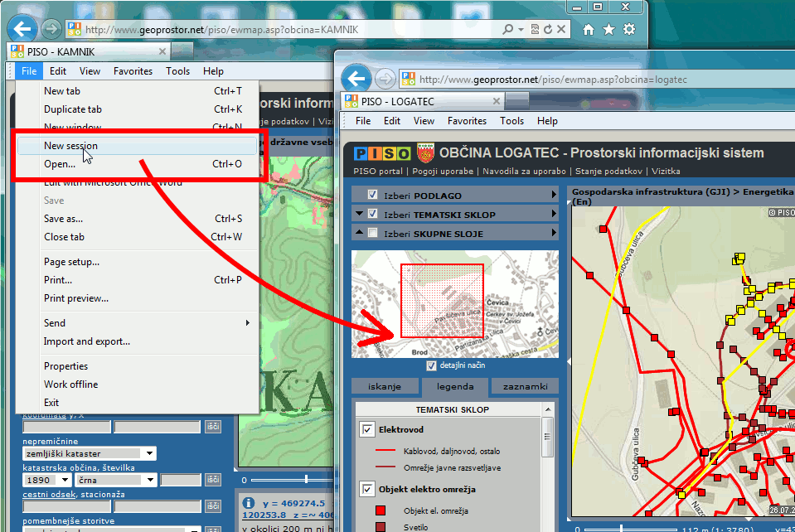Expand the Izberi TEMATSKI SKLOP arrow

(x=554, y=215)
